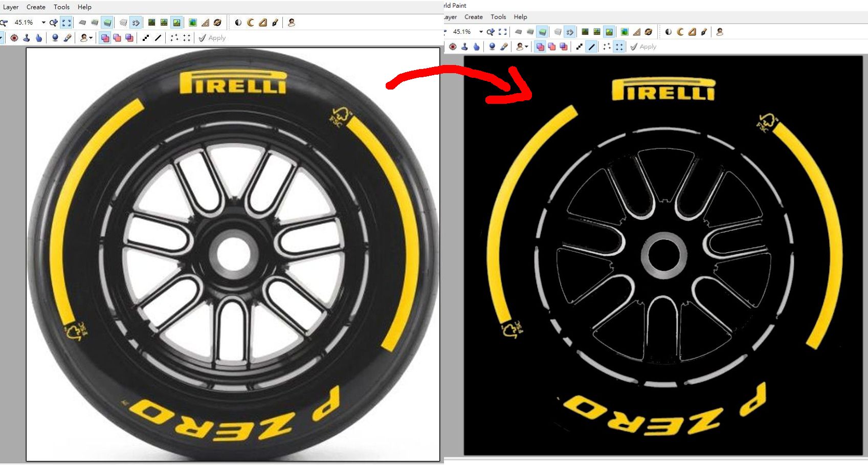868x465 pixels.
Task: Click the half-black circle contrast icon in right window
Action: pos(669,32)
